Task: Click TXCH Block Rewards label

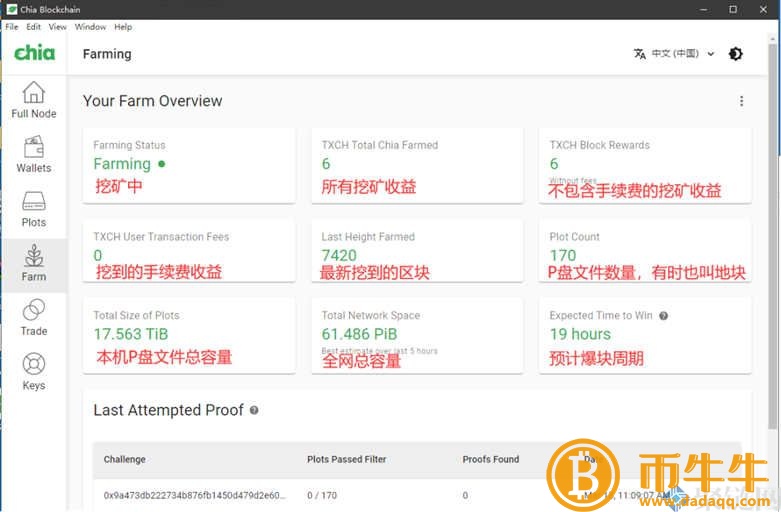Action: [600, 145]
